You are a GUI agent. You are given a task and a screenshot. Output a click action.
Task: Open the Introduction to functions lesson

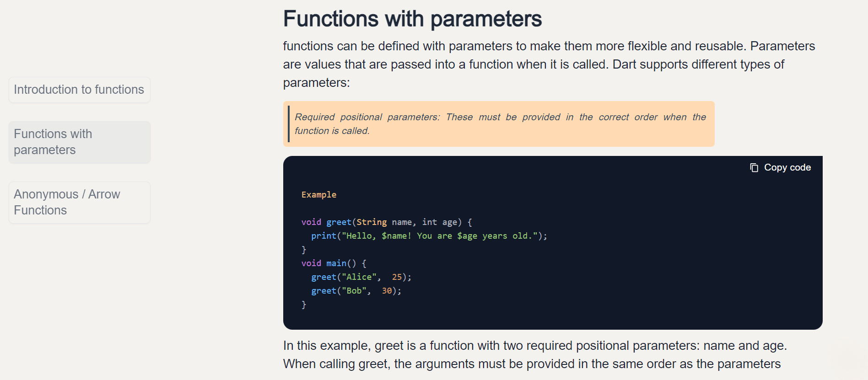79,90
